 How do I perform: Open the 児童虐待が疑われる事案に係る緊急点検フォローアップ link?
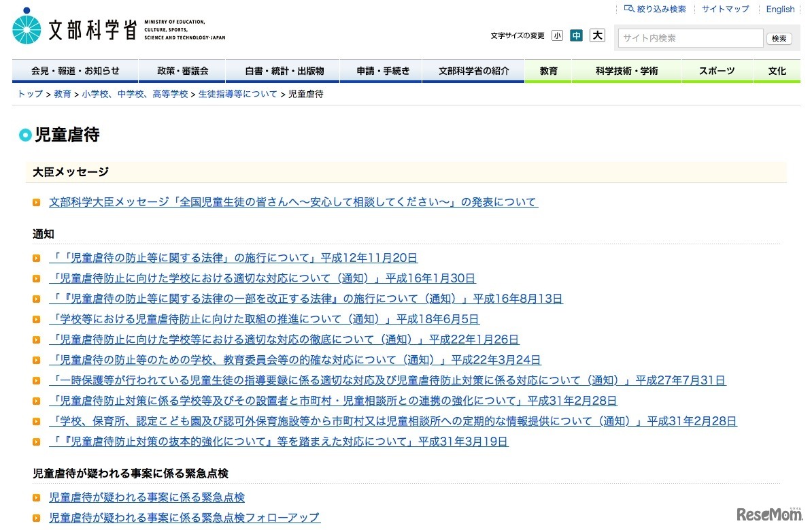(x=183, y=517)
